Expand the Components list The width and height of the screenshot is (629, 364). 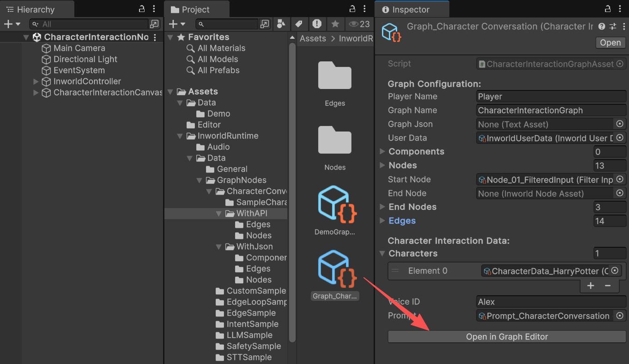[x=382, y=151]
